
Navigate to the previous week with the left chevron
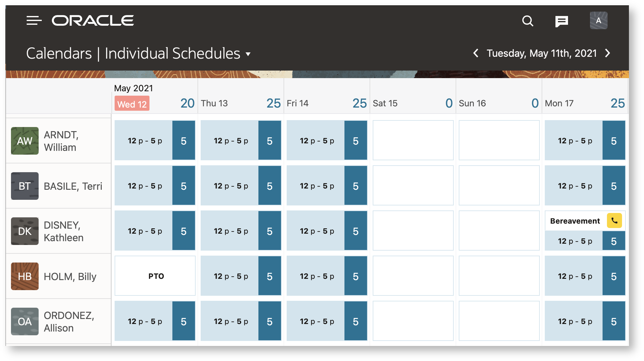pyautogui.click(x=476, y=53)
